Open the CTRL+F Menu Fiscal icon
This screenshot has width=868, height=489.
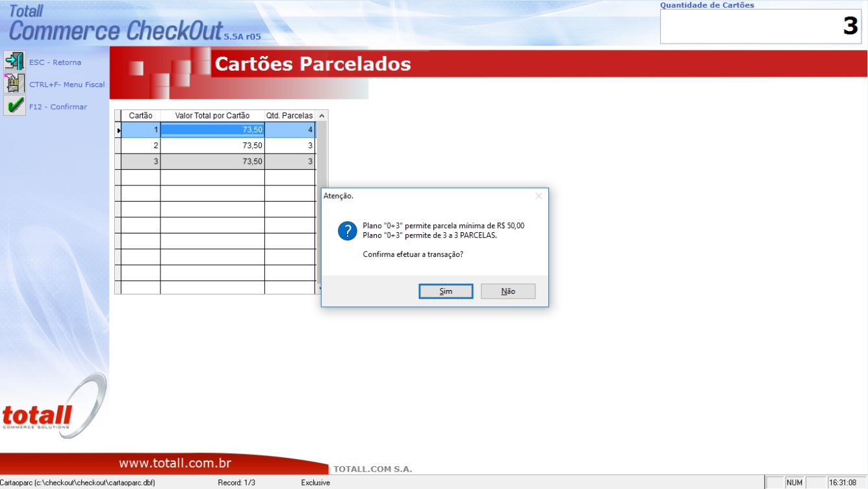14,84
